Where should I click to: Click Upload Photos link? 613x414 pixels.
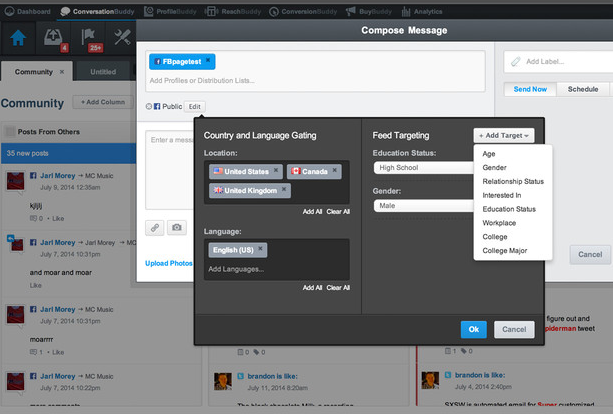pyautogui.click(x=168, y=263)
